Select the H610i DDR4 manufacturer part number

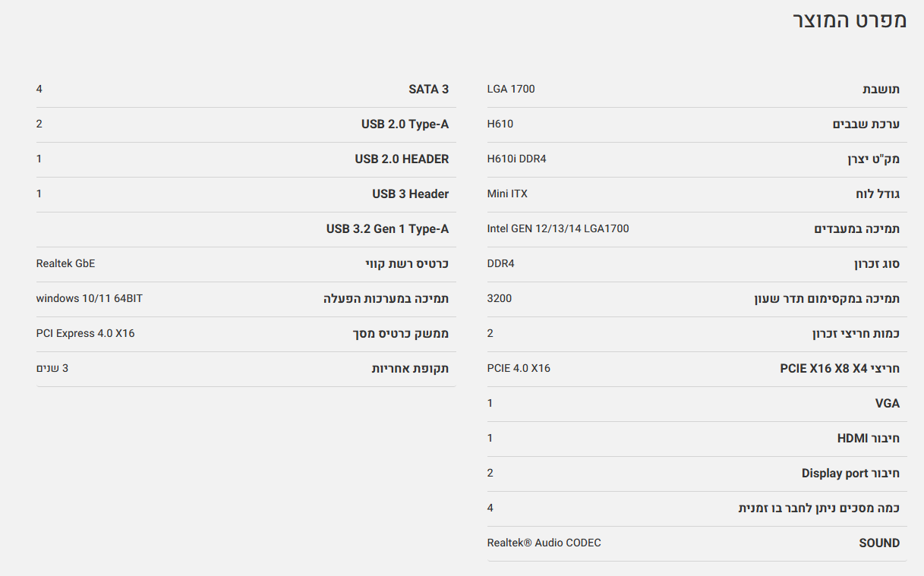[516, 159]
